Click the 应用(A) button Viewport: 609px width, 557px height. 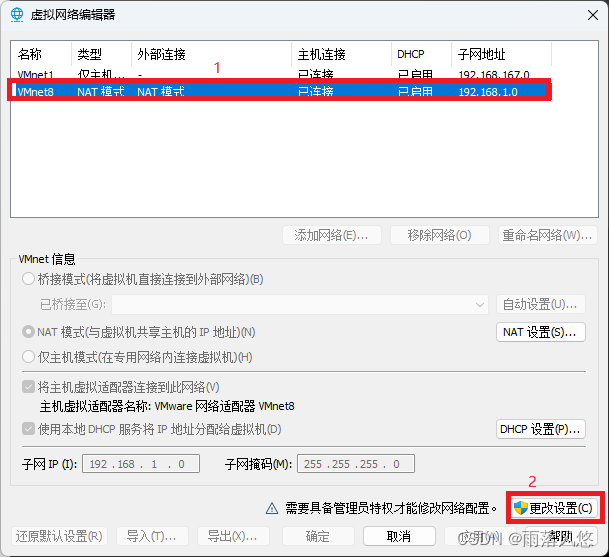(480, 536)
